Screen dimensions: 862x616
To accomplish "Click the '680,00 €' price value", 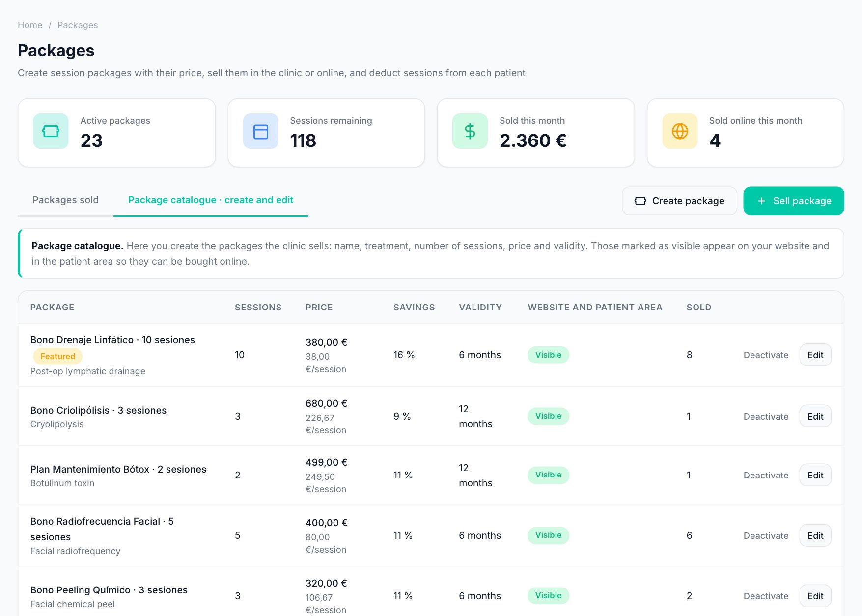I will tap(326, 403).
